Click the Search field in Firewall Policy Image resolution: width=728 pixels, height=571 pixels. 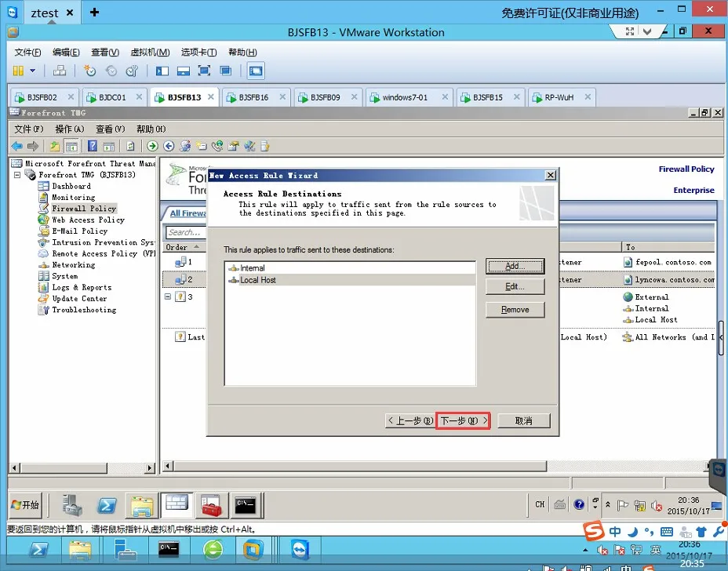coord(186,232)
